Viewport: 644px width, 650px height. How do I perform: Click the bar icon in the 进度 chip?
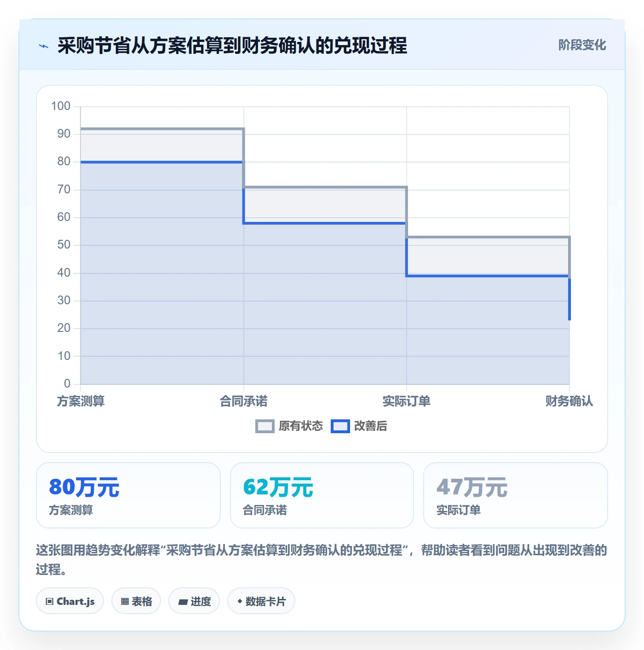click(183, 602)
